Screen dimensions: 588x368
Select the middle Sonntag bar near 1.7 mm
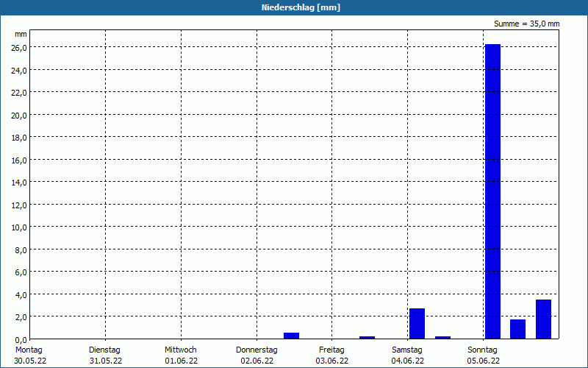click(518, 329)
